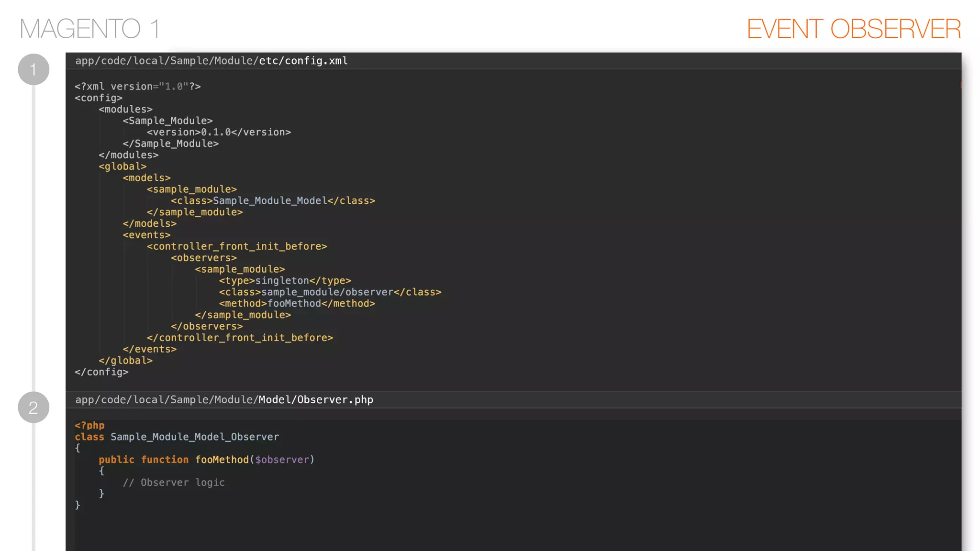Viewport: 980px width, 551px height.
Task: Click the closing </modules> tag
Action: tap(128, 155)
